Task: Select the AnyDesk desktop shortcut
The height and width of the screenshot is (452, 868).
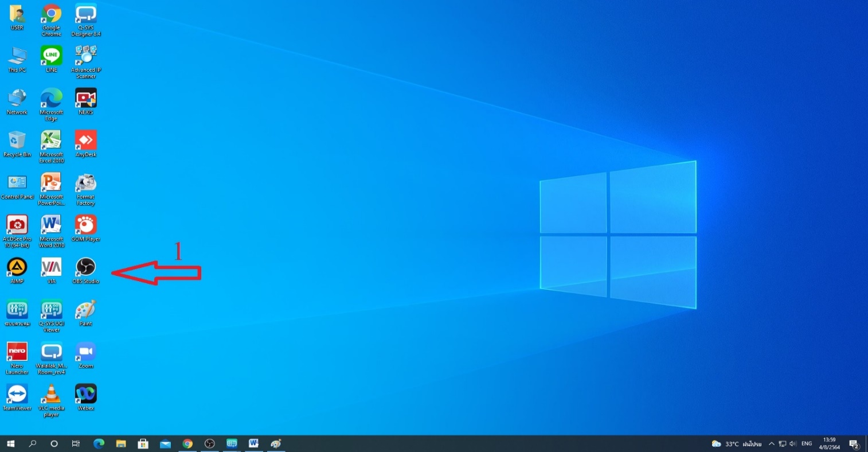Action: pos(86,145)
